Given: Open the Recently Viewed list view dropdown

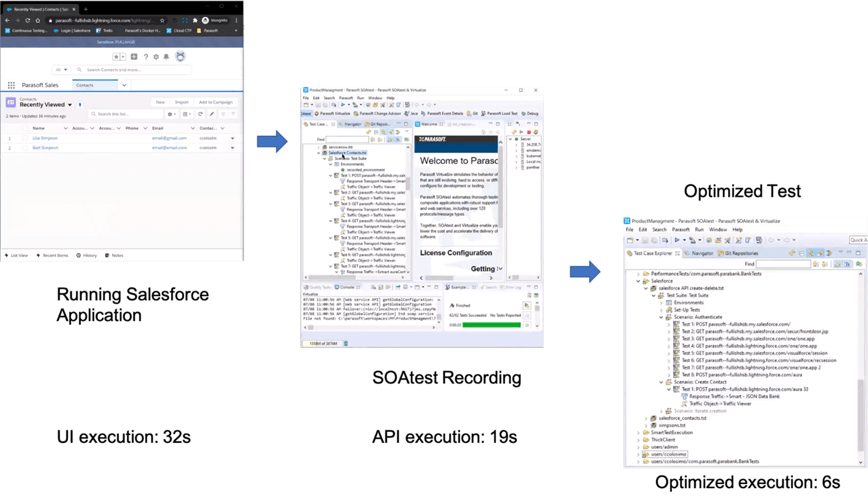Looking at the screenshot, I should point(70,105).
